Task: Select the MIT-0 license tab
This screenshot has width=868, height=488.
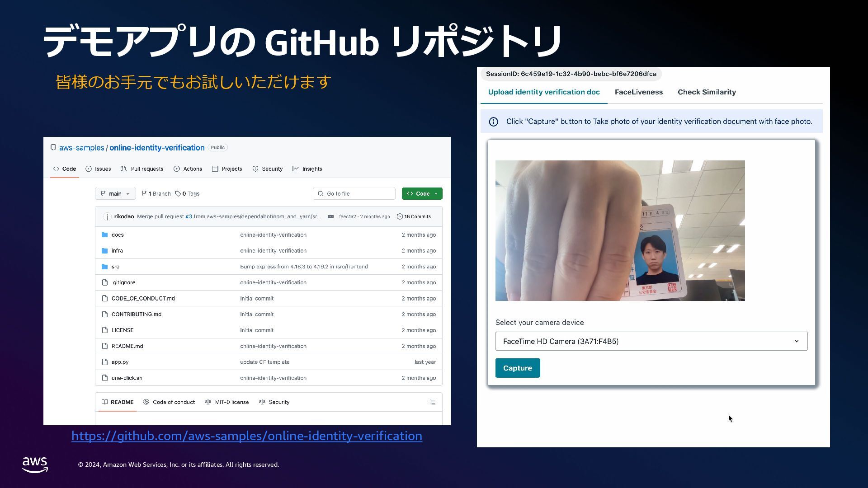Action: (227, 402)
